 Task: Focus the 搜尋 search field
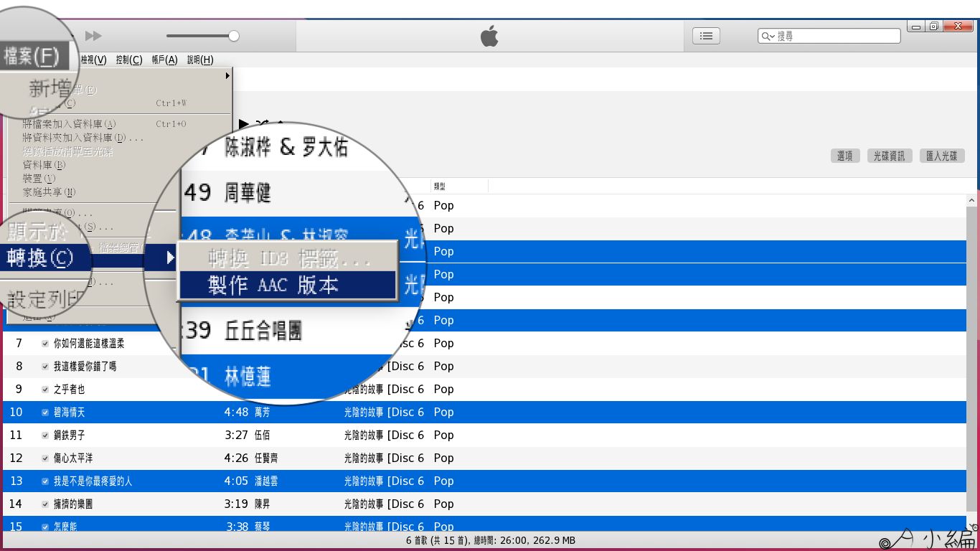tap(829, 36)
